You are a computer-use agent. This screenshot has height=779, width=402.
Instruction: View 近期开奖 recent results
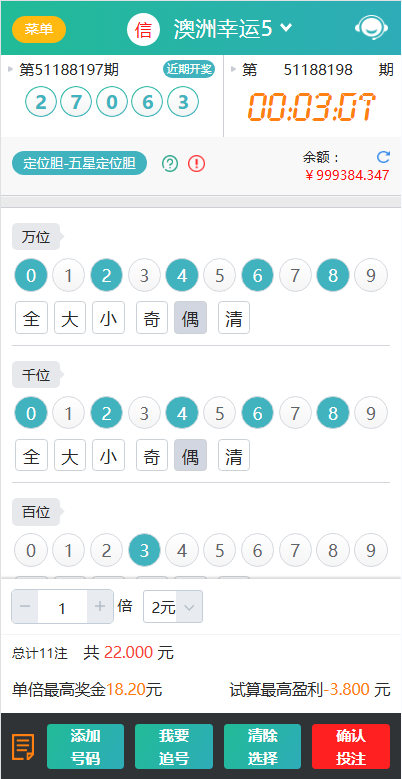(189, 69)
